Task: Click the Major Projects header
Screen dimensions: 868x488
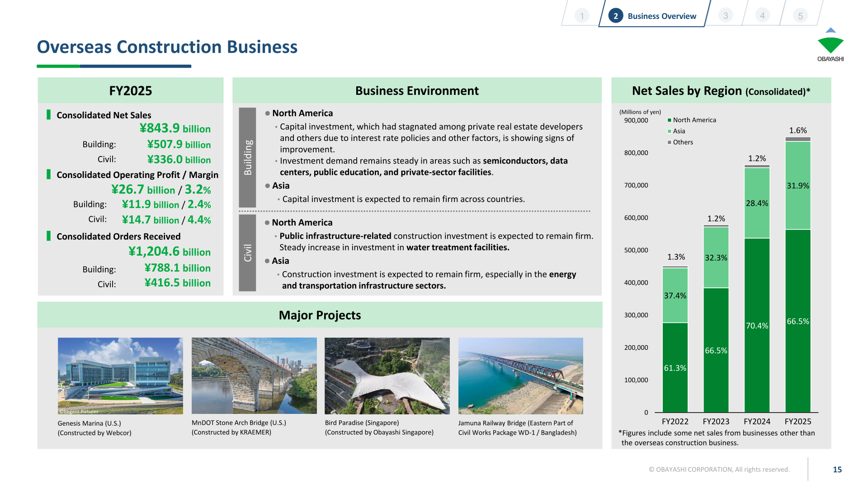Action: point(320,315)
